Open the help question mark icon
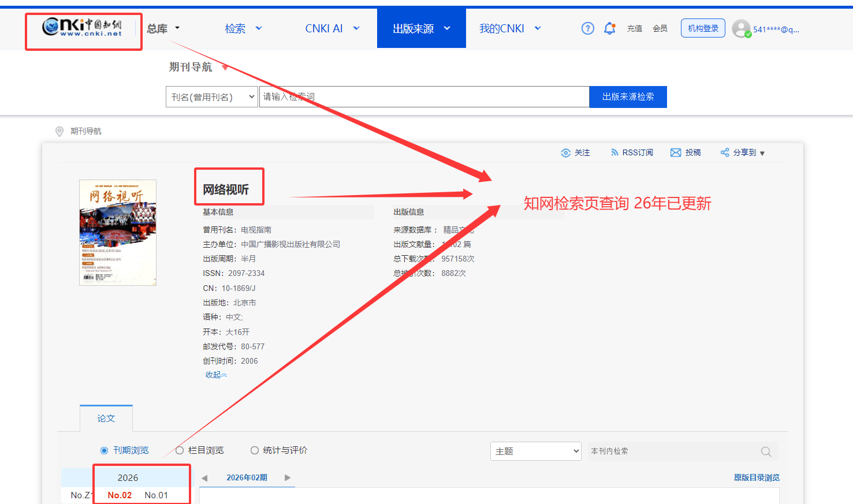This screenshot has width=853, height=504. [587, 28]
